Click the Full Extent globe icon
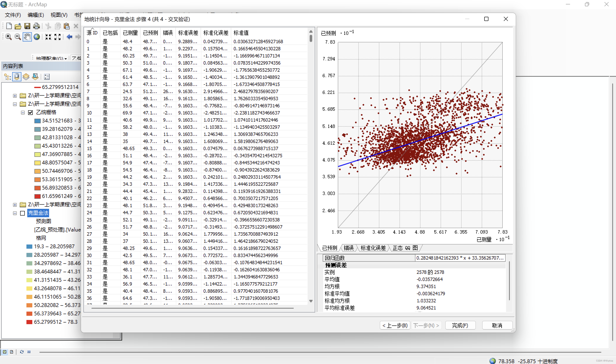The height and width of the screenshot is (364, 616). click(x=37, y=37)
